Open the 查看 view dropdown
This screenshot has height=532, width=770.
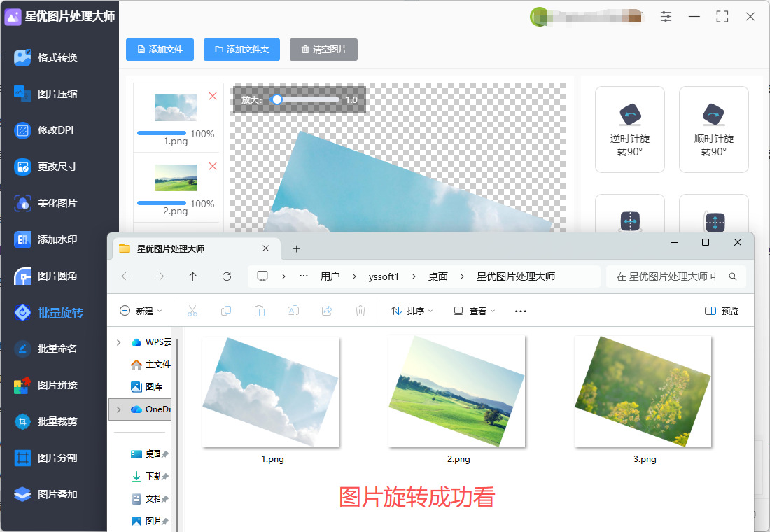pos(475,311)
